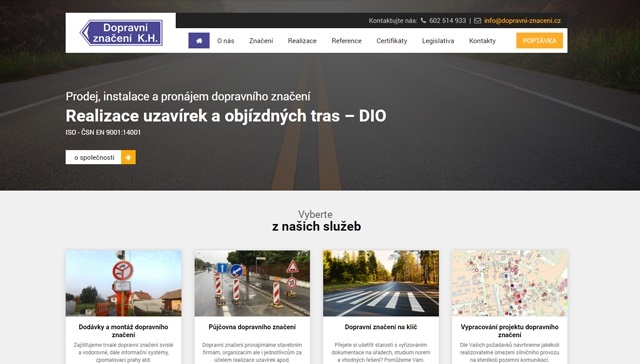
Task: Go to the Realizace page
Action: 302,41
